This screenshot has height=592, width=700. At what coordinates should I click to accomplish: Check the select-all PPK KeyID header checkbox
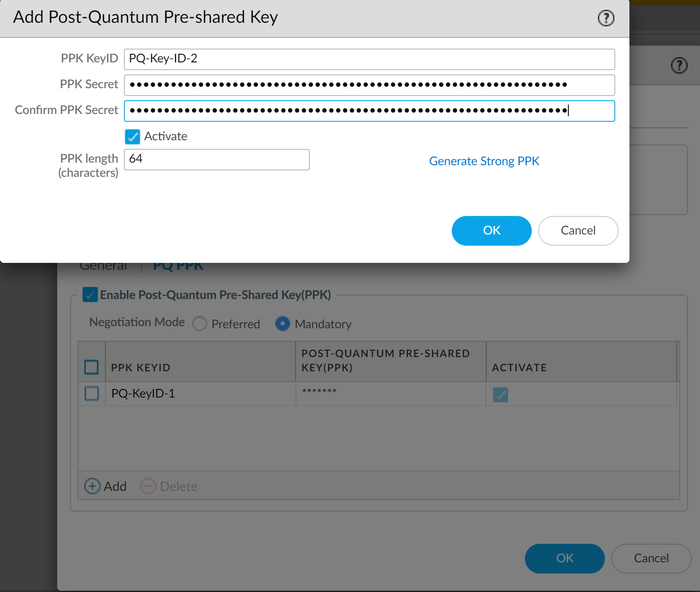pyautogui.click(x=92, y=367)
